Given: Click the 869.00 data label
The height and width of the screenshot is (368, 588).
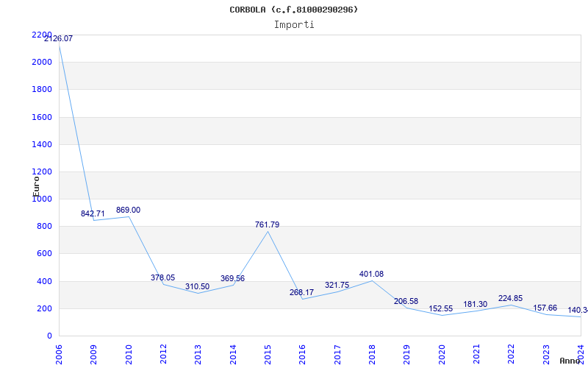Looking at the screenshot, I should pos(128,210).
